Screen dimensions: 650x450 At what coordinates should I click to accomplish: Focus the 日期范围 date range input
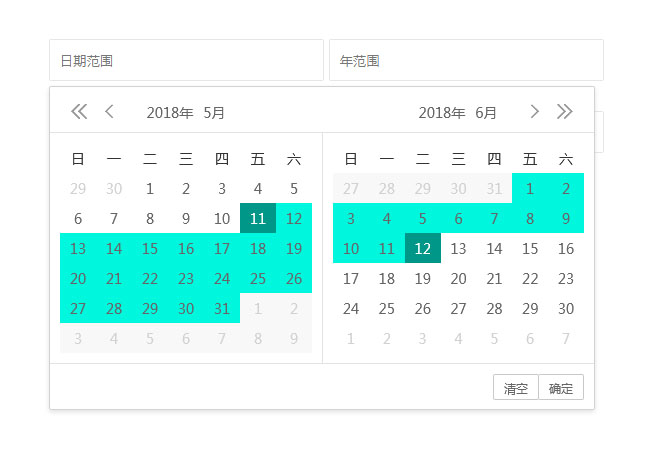[x=186, y=61]
